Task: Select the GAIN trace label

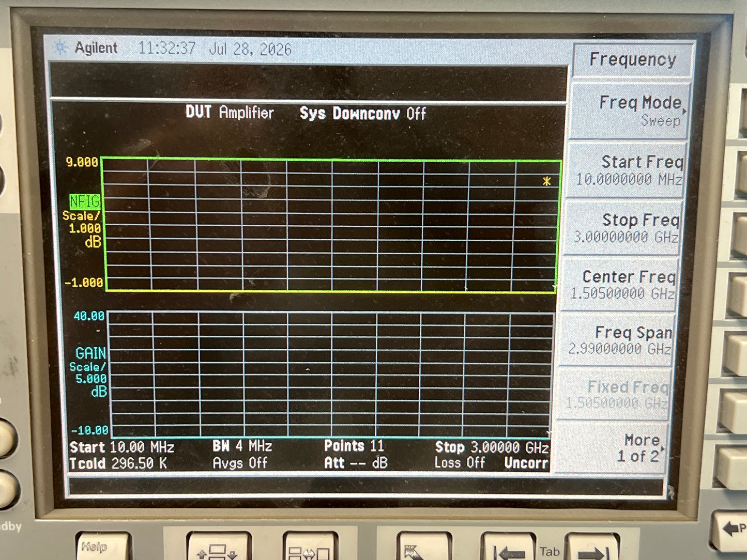Action: pyautogui.click(x=90, y=353)
